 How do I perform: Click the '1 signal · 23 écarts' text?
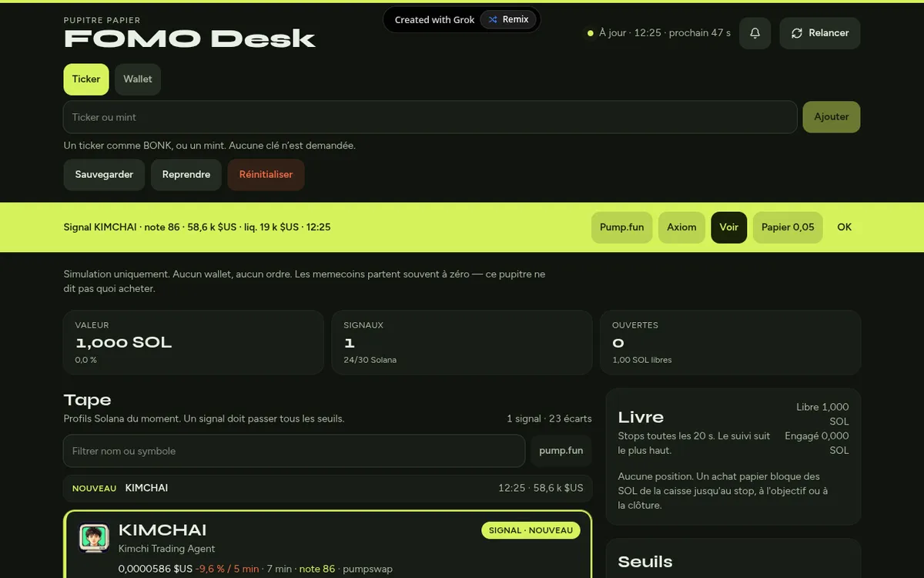tap(549, 418)
